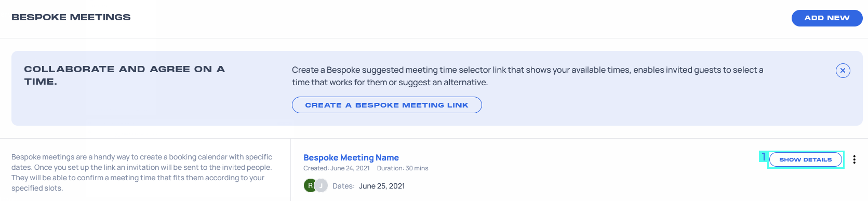This screenshot has height=201, width=868.
Task: Click the banner description about suggested times
Action: 527,76
